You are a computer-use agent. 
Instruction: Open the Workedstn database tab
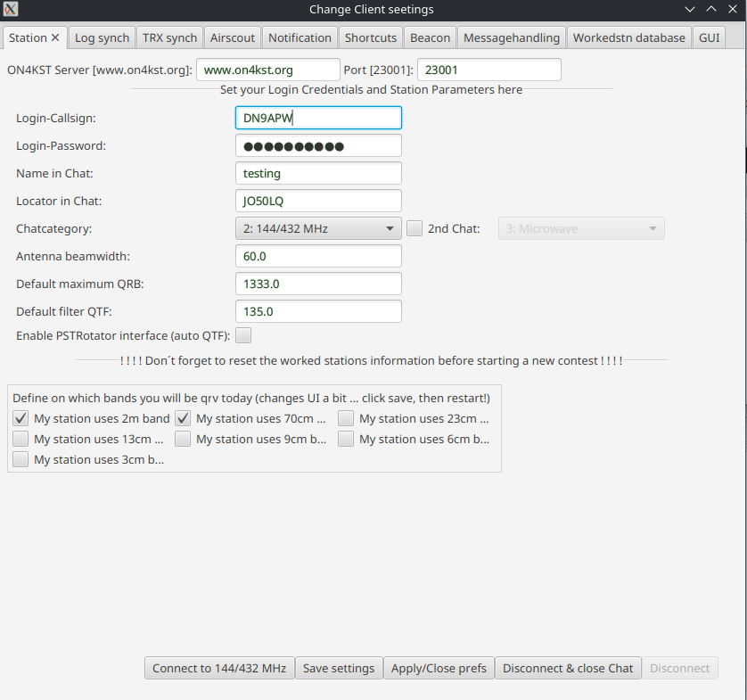(x=629, y=37)
